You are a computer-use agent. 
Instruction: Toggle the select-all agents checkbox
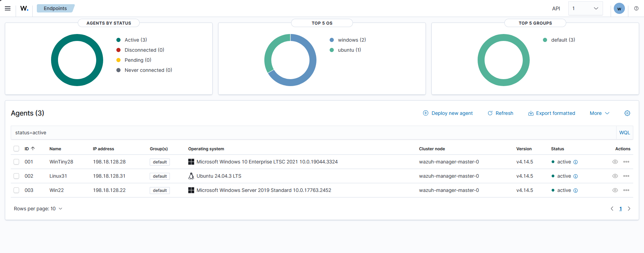click(16, 149)
